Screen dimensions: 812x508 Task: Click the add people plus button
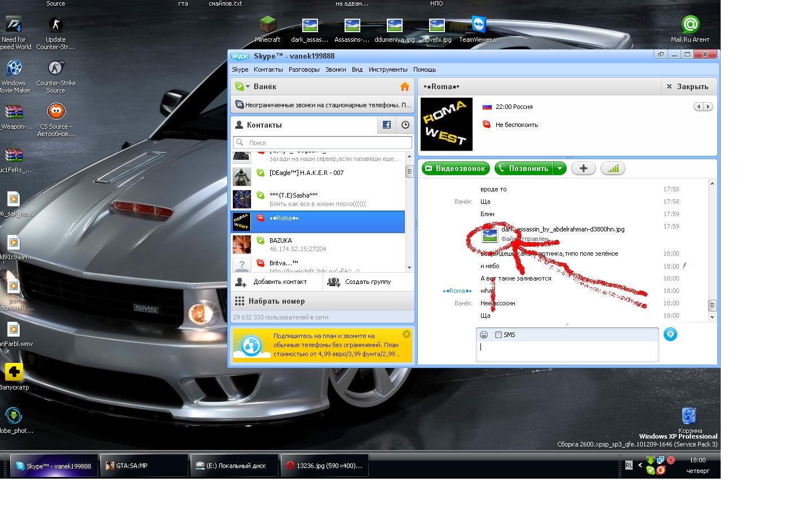[583, 168]
